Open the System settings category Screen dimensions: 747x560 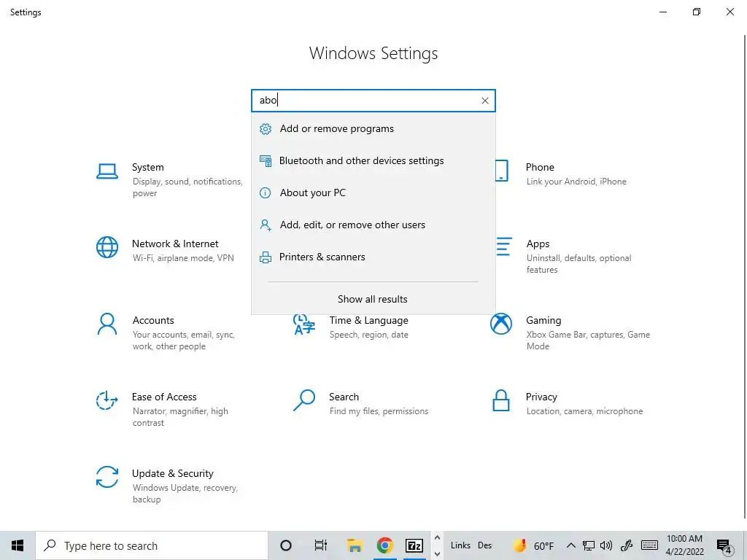[x=147, y=167]
